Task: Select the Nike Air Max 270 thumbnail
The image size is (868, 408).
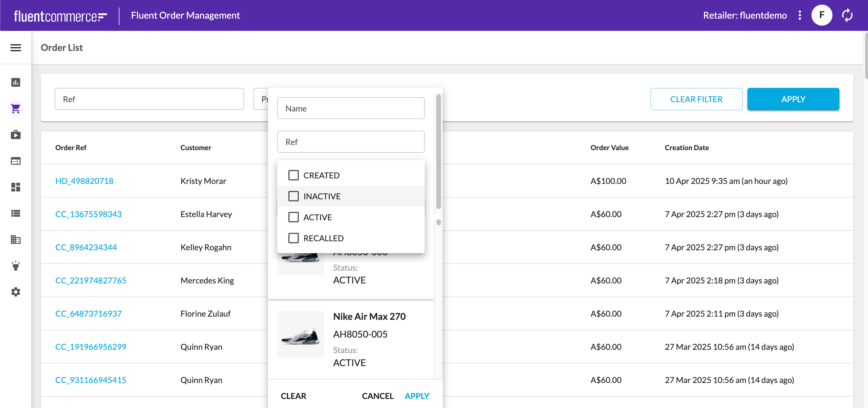Action: pyautogui.click(x=300, y=334)
